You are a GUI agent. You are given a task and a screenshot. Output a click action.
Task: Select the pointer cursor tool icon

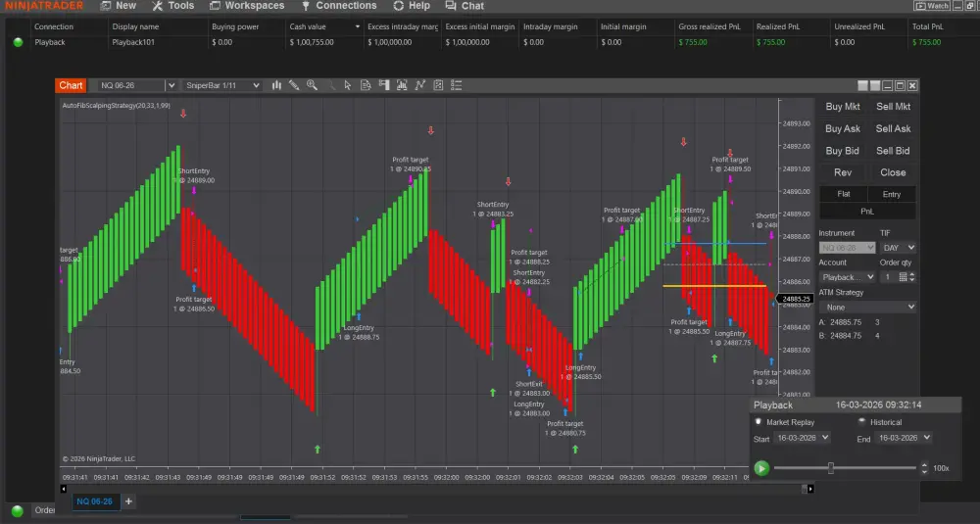[347, 86]
